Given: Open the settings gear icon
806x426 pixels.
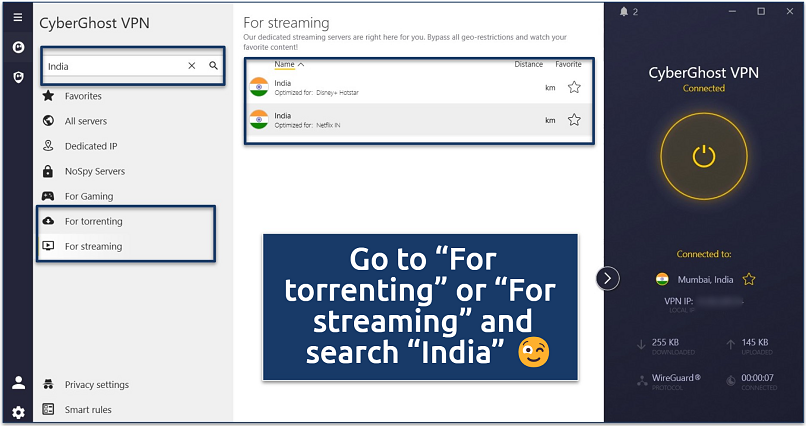Looking at the screenshot, I should pyautogui.click(x=17, y=412).
